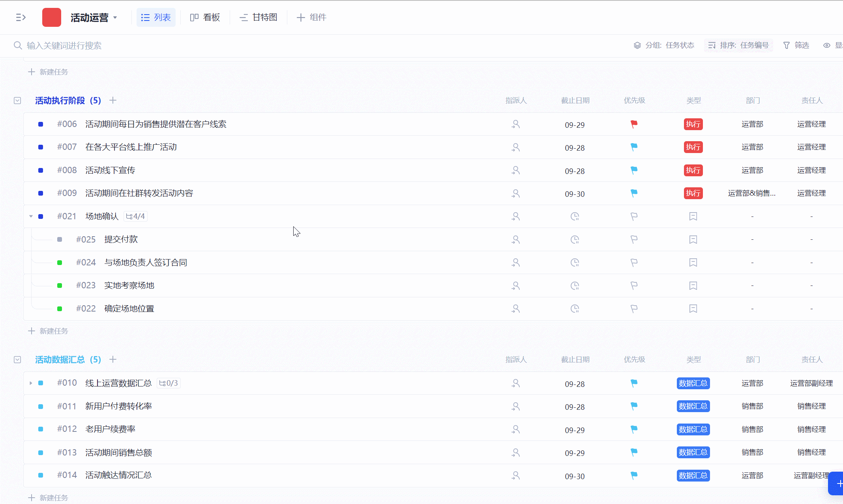Viewport: 843px width, 504px height.
Task: Click the filter 筛选 icon
Action: click(x=787, y=45)
